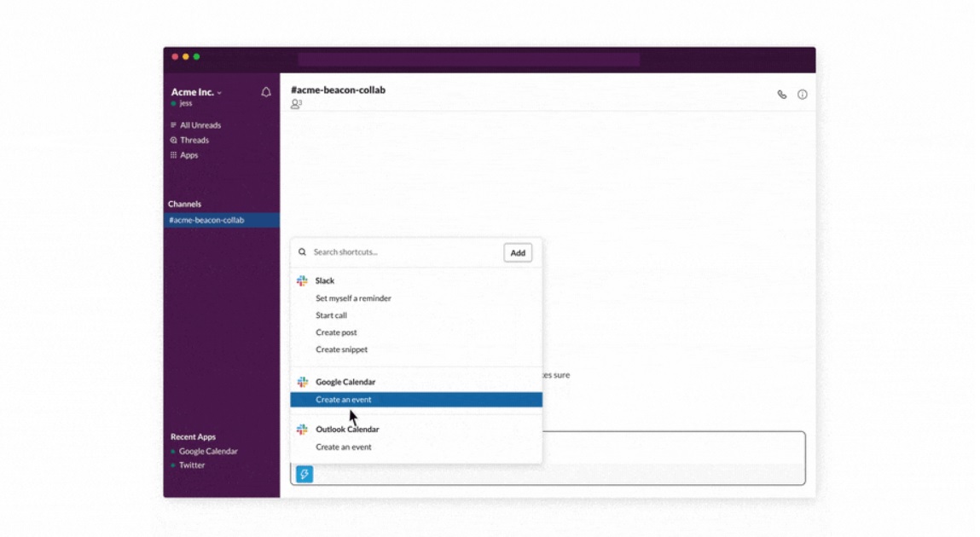Click the Outlook Calendar app logo
980x537 pixels.
coord(303,429)
